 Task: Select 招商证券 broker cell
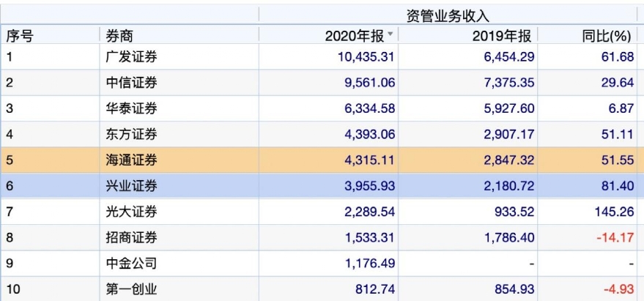click(x=131, y=237)
